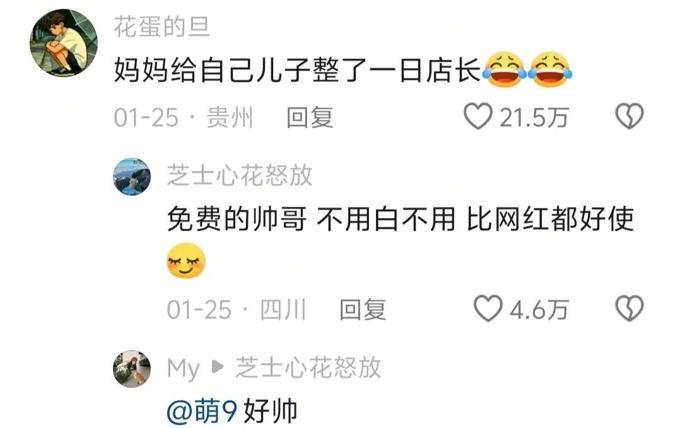This screenshot has width=680, height=428.
Task: Open username 芝士心花怒放 on second comment
Action: [x=240, y=176]
